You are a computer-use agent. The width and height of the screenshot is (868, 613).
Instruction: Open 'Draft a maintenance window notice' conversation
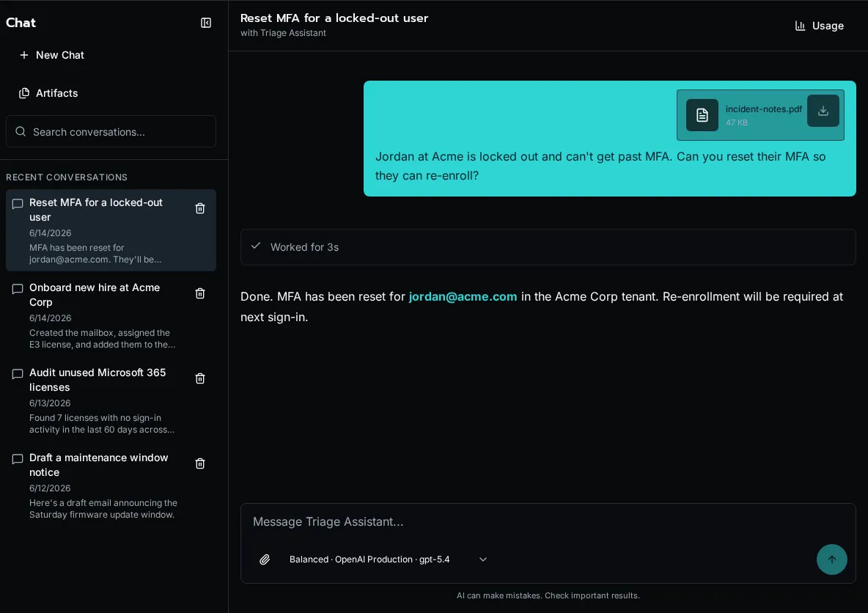click(x=111, y=485)
